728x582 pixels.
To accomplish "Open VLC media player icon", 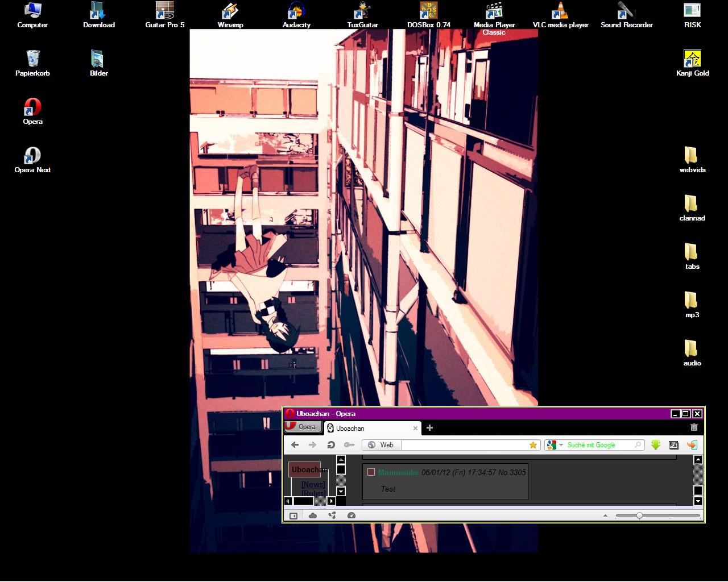I will pos(560,15).
